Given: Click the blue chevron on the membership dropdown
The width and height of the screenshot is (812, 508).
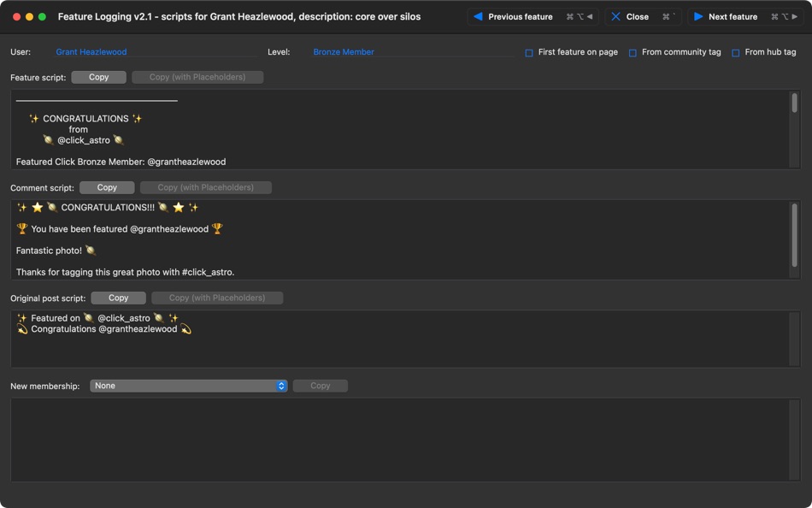Looking at the screenshot, I should pos(281,386).
